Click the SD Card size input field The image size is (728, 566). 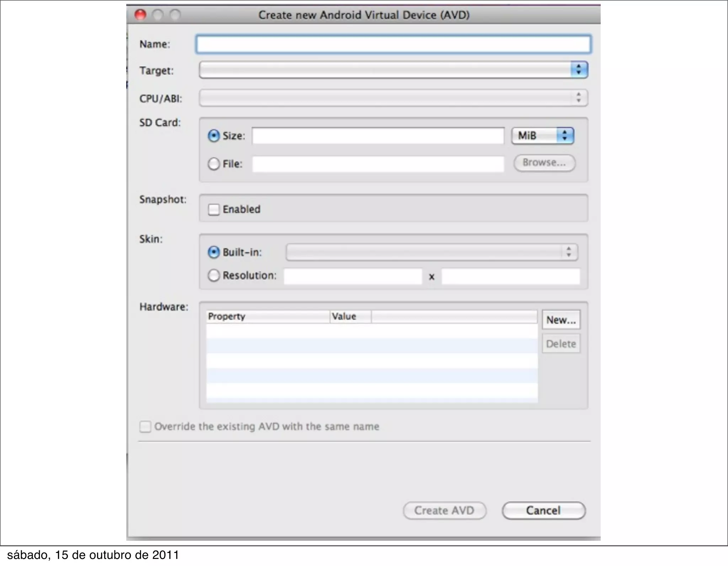tap(378, 136)
